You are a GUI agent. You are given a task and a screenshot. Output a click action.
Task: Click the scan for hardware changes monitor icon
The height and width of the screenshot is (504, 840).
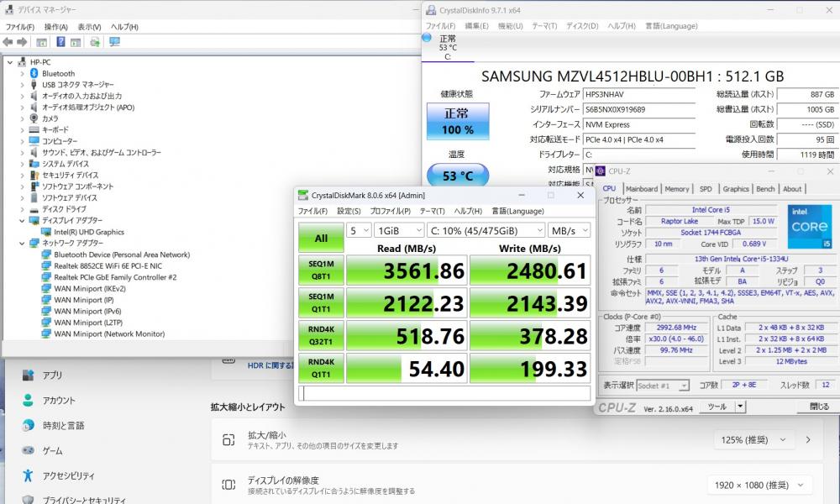(114, 41)
